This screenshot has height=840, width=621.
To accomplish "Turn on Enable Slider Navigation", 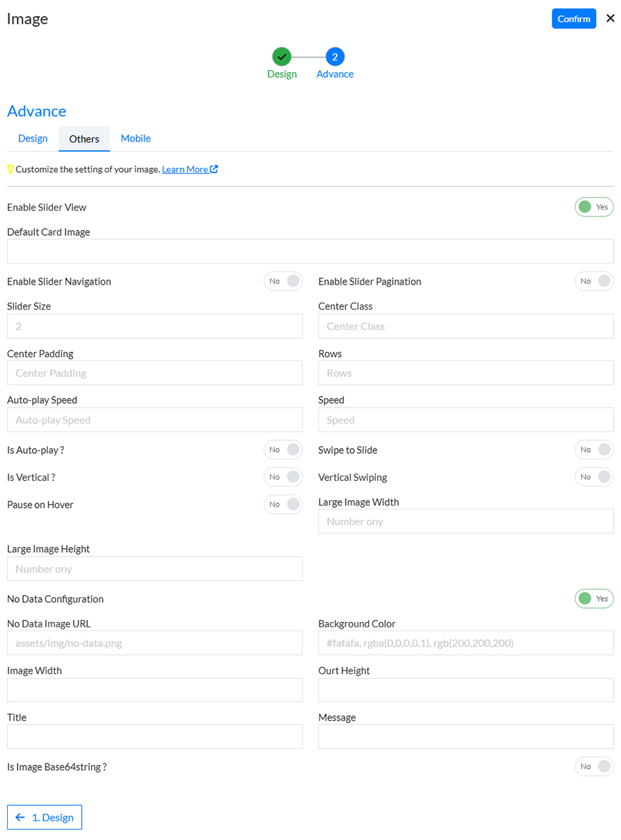I will pos(283,281).
